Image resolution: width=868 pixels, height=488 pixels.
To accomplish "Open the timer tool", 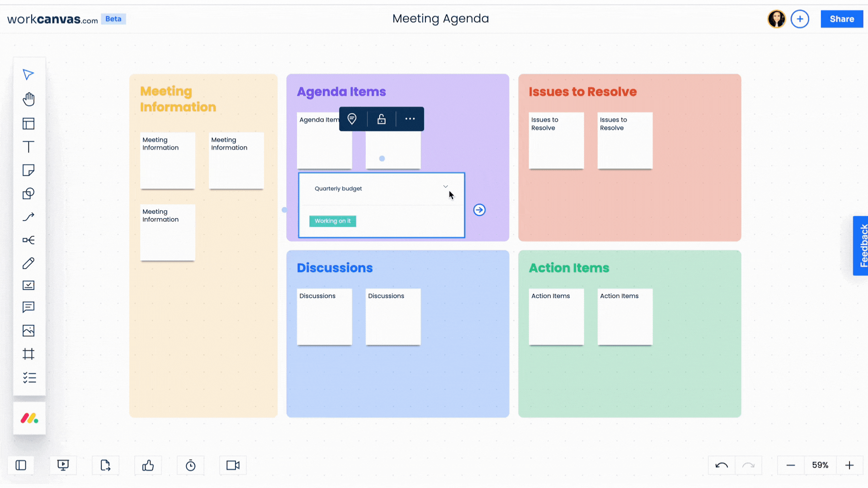I will pos(190,465).
